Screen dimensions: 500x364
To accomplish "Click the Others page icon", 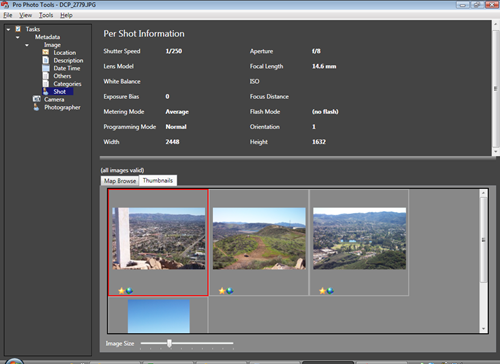I will (46, 76).
